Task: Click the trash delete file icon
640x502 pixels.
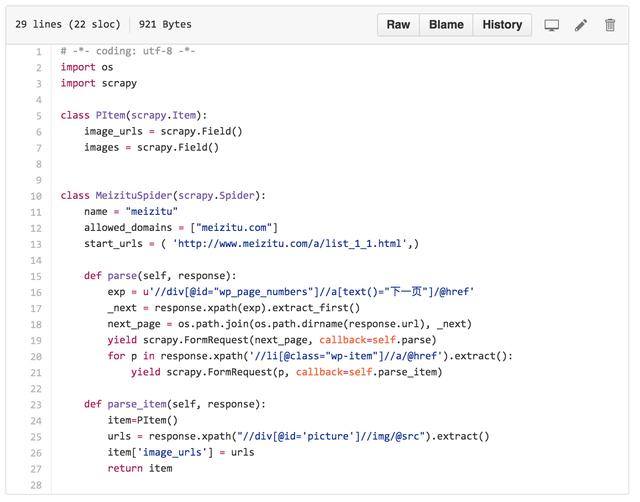Action: coord(610,25)
